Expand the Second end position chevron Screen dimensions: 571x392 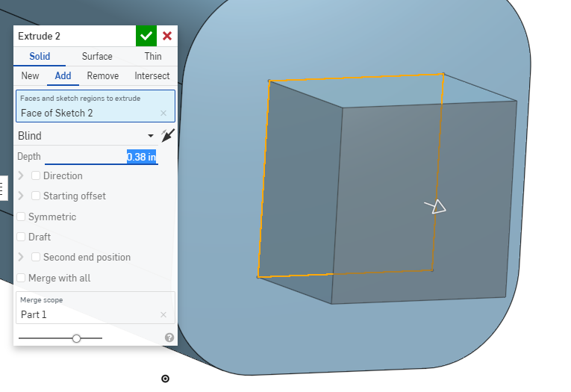coord(21,257)
